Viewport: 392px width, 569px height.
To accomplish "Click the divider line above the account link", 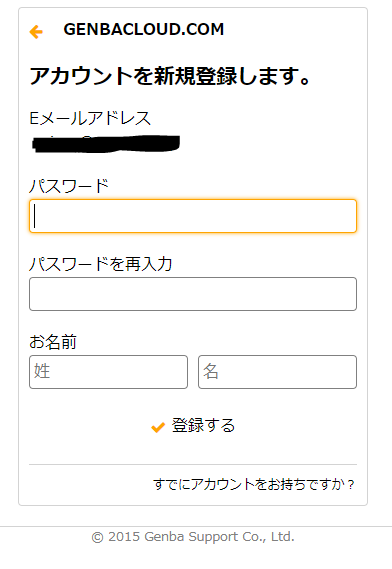I will [x=193, y=464].
